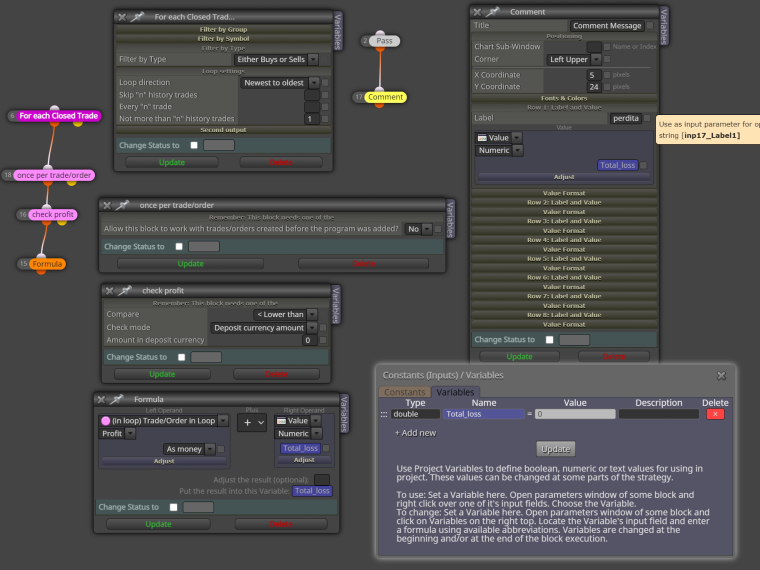Toggle Change Status checkbox in Comment panel
The height and width of the screenshot is (570, 760).
click(550, 340)
